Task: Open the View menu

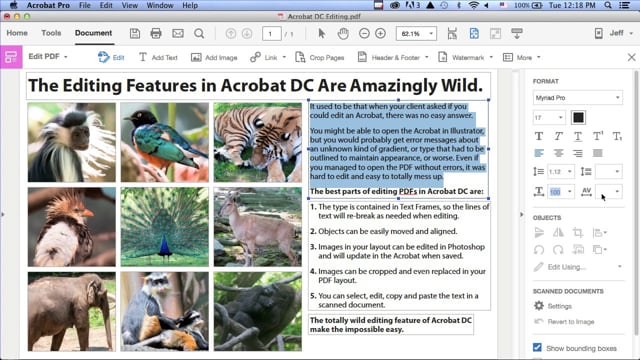Action: (x=130, y=5)
